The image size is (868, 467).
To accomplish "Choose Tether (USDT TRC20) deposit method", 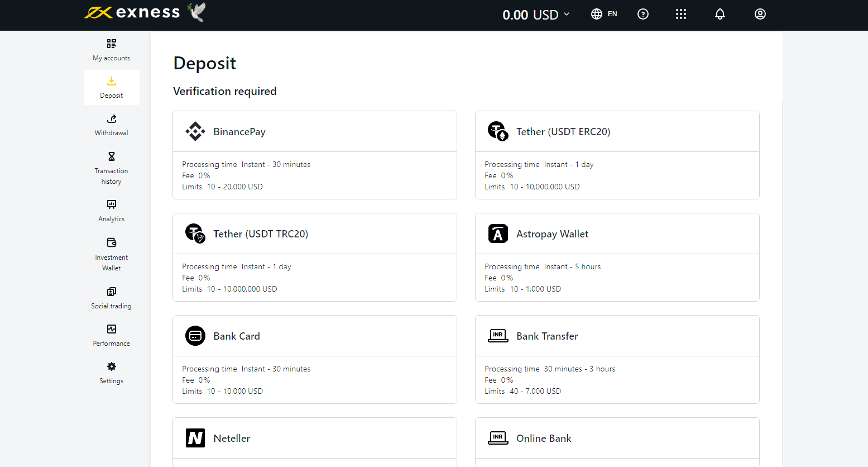I will [315, 257].
